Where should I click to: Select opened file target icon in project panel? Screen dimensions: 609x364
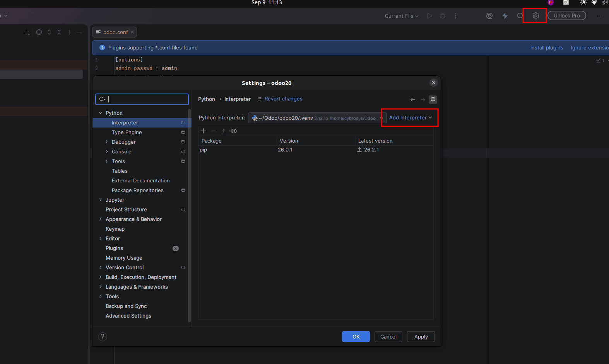click(39, 32)
